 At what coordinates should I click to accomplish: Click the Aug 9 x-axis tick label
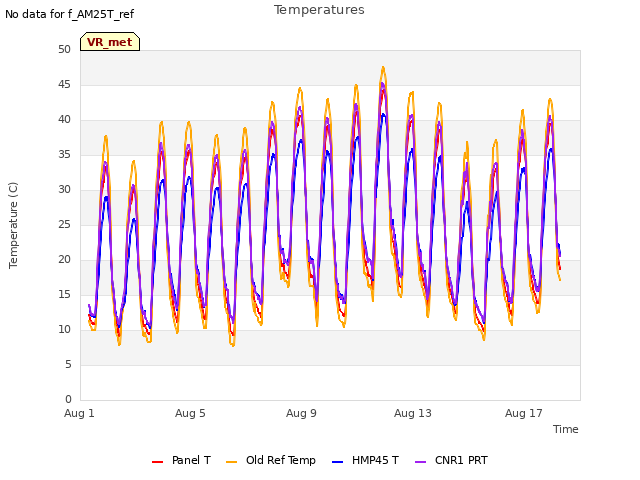coord(301,413)
